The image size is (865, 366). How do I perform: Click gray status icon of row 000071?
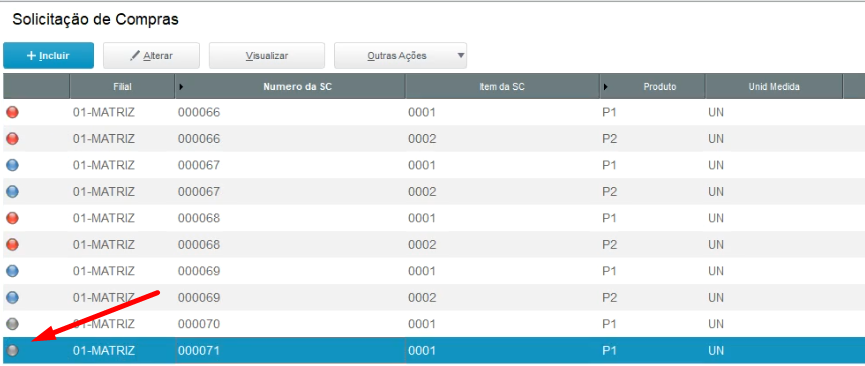[12, 350]
